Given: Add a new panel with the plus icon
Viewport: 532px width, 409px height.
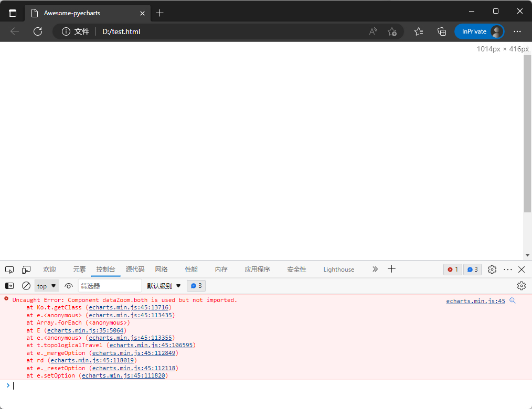Looking at the screenshot, I should click(x=391, y=269).
